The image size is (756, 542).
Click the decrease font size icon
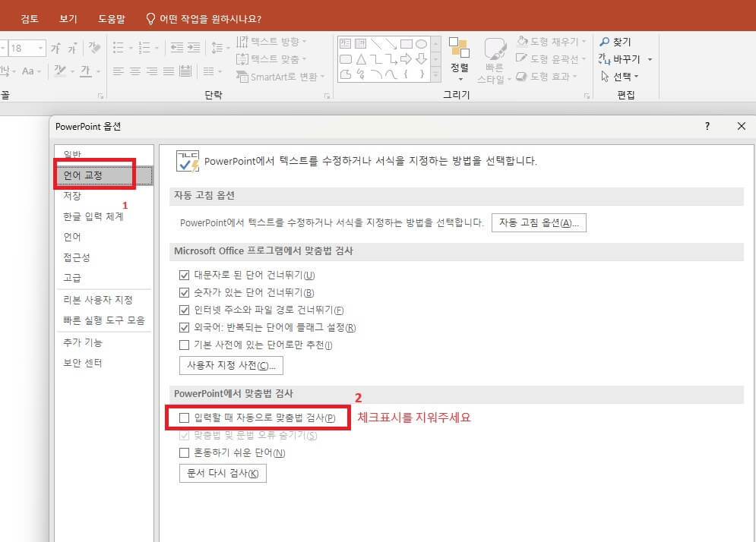coord(72,48)
